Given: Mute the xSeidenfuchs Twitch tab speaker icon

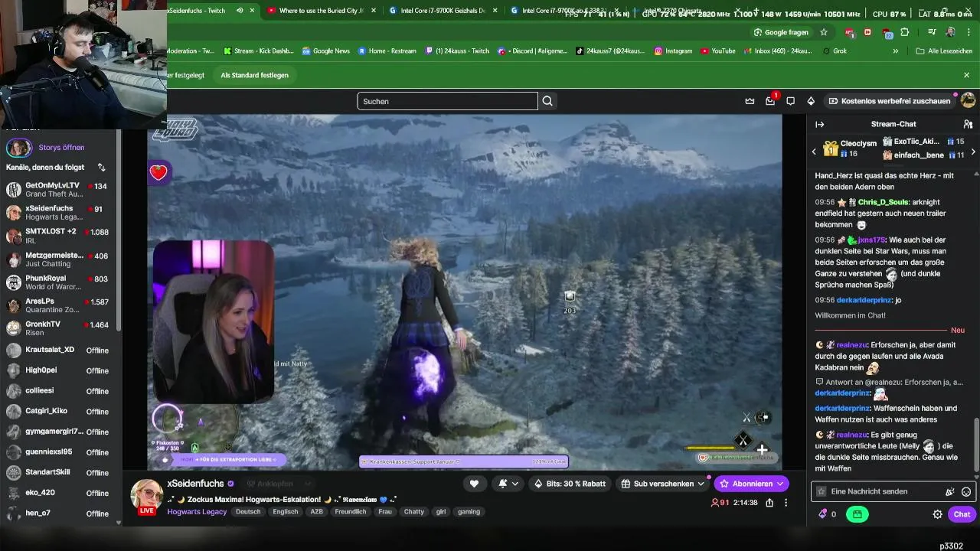Looking at the screenshot, I should coord(240,11).
